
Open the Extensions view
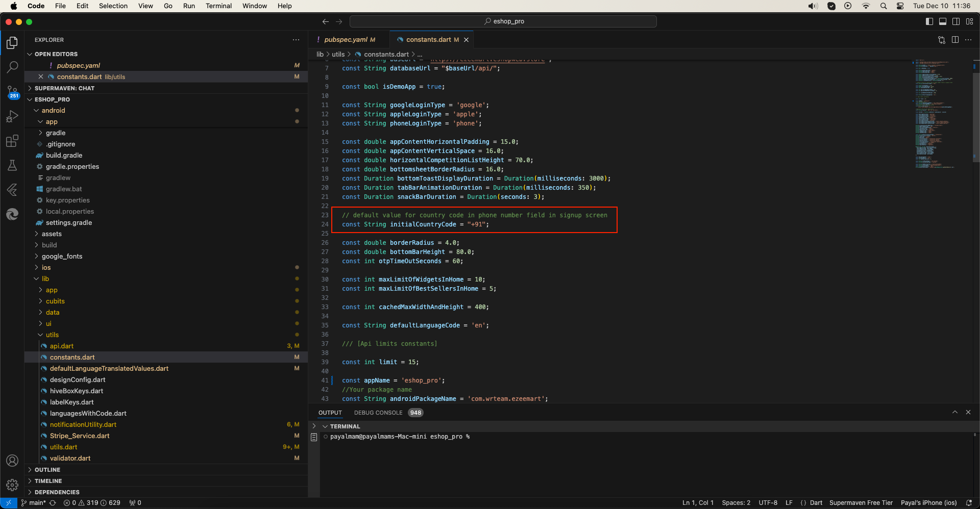tap(12, 141)
